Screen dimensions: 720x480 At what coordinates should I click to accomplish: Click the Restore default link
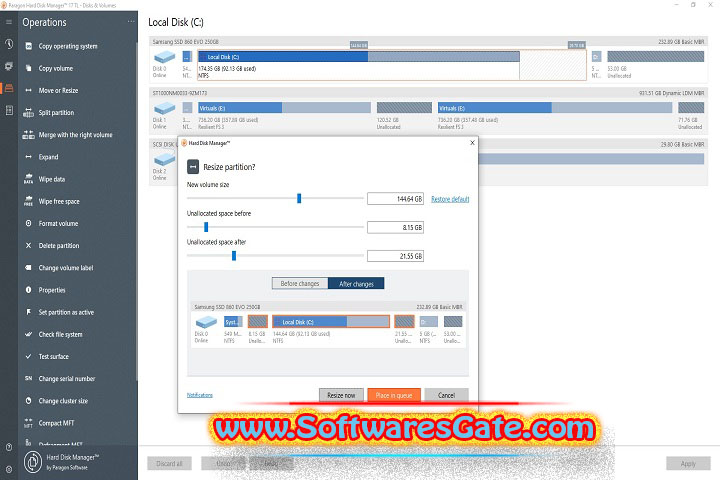pos(450,199)
